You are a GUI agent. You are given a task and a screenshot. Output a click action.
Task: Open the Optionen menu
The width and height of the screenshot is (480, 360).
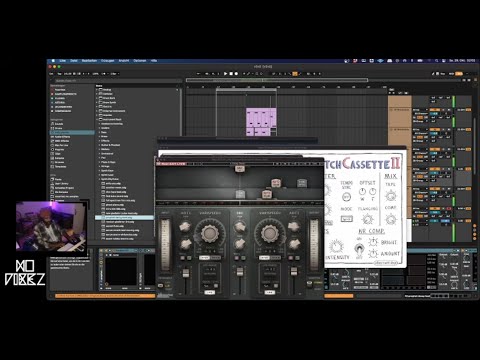click(x=140, y=61)
